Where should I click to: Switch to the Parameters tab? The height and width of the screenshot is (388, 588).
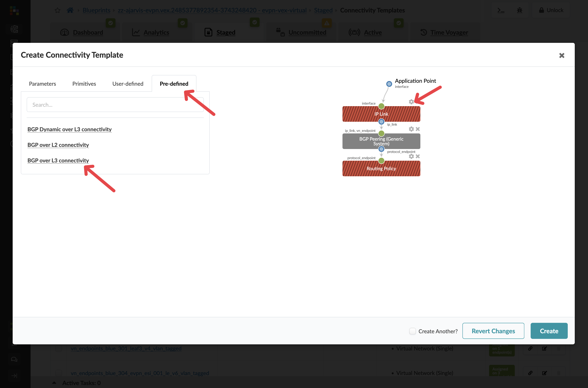coord(43,84)
